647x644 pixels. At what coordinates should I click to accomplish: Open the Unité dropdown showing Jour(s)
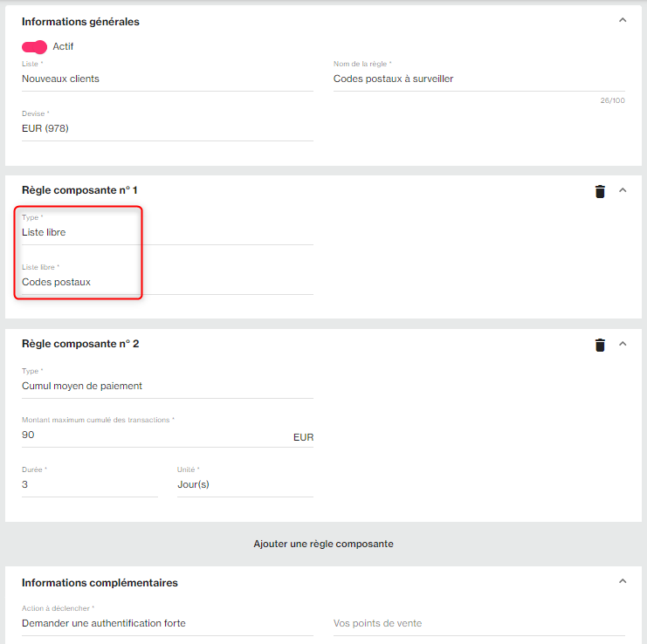pyautogui.click(x=244, y=484)
